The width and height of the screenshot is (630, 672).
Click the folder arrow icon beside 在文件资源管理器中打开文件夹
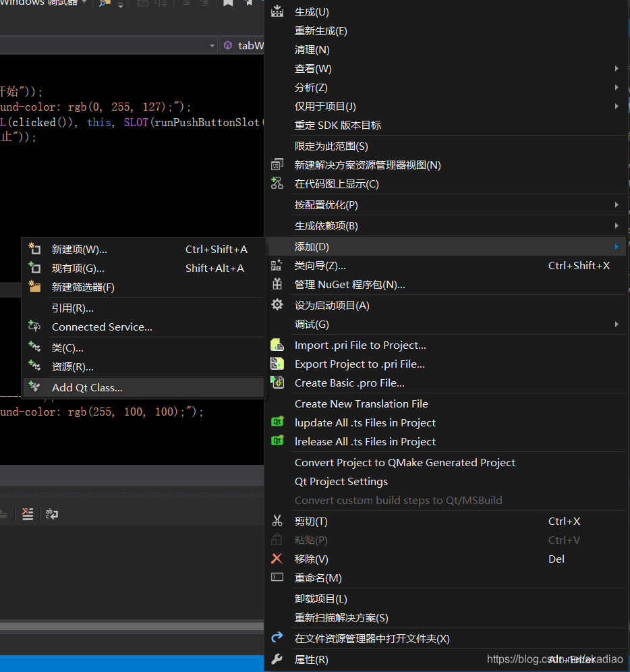tap(277, 637)
